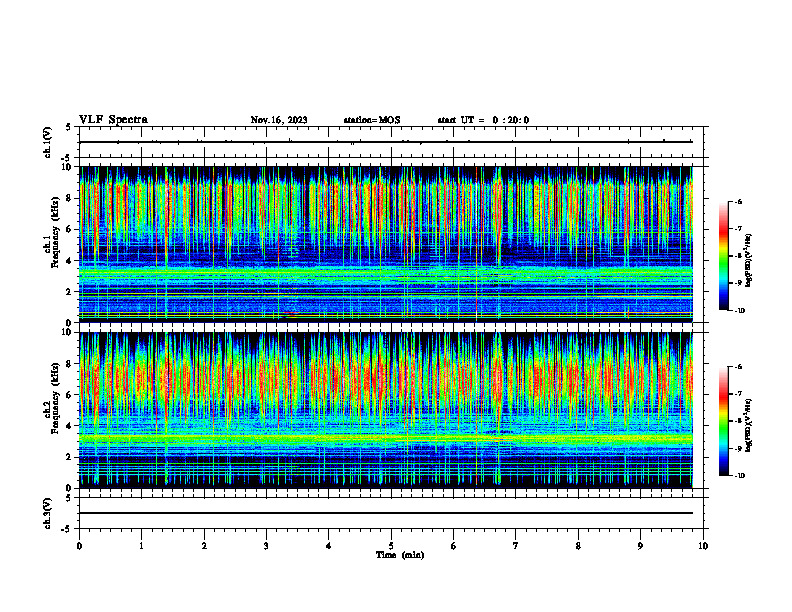Click the "8" kHz tick on ch.1 frequency axis

click(70, 198)
